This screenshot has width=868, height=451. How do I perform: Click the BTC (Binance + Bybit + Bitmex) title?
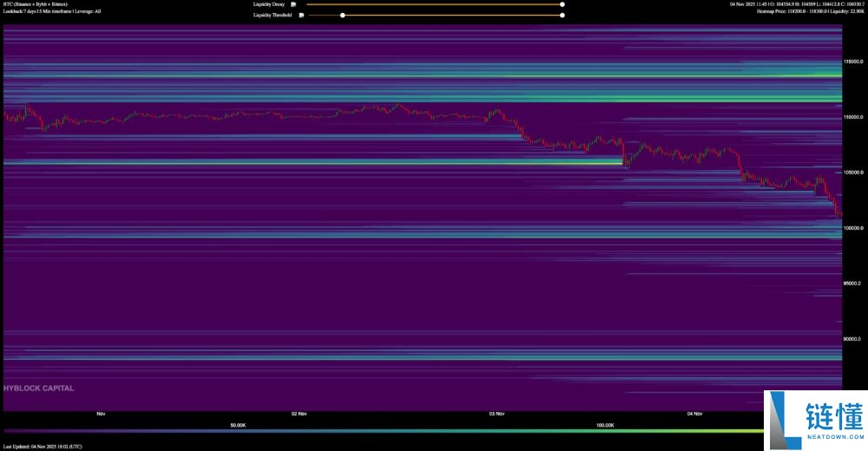(36, 4)
